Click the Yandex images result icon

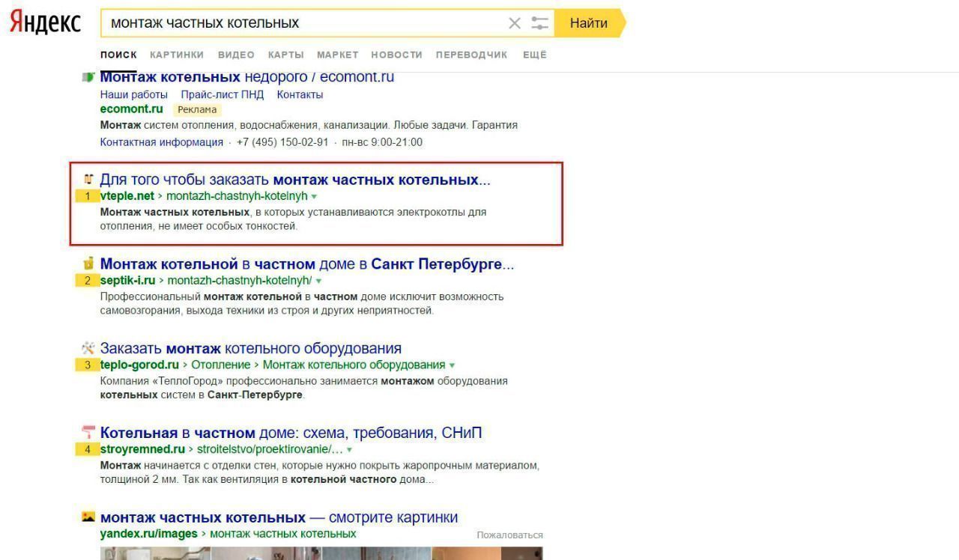(x=88, y=517)
